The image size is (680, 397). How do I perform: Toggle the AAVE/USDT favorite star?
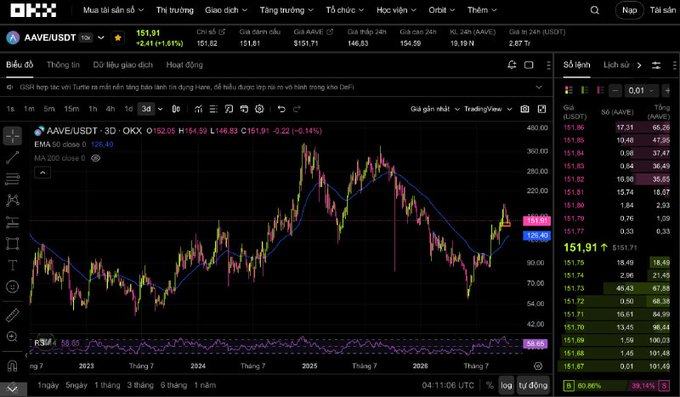pyautogui.click(x=118, y=38)
